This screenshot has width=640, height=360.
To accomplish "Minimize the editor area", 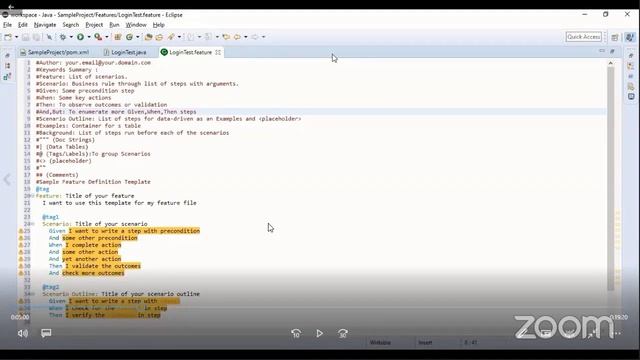I will pyautogui.click(x=602, y=51).
